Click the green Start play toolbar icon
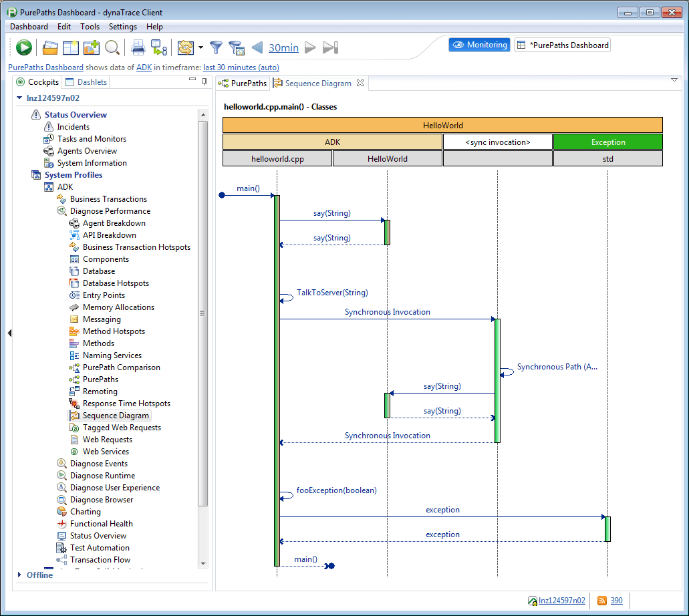The width and height of the screenshot is (689, 616). coord(24,47)
